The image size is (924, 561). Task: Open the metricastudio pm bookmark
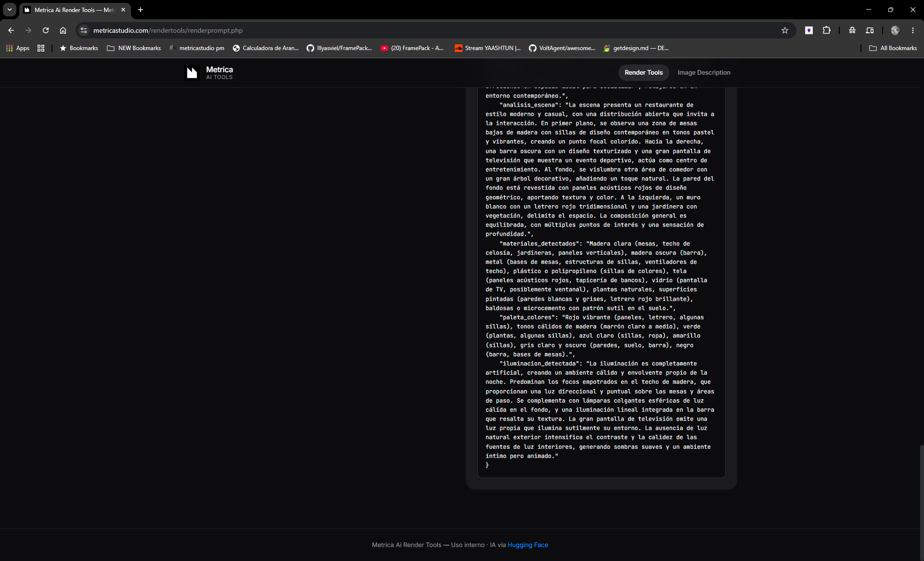(x=197, y=48)
